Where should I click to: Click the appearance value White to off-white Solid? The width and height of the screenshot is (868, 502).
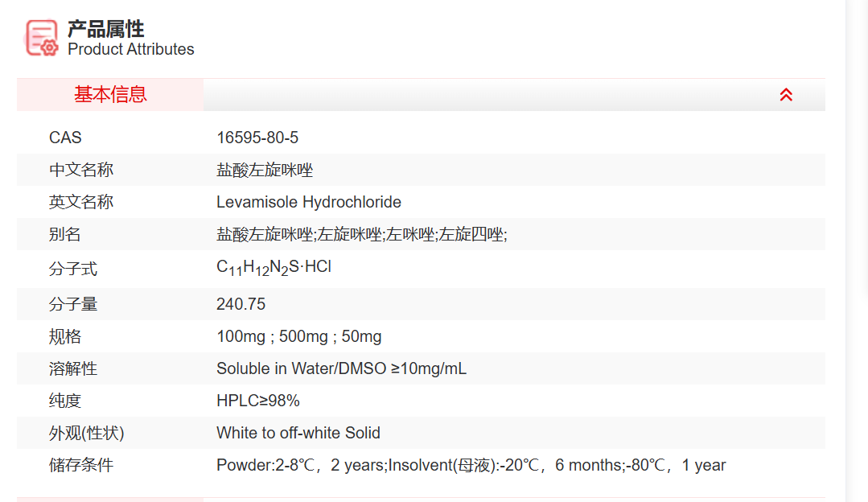pyautogui.click(x=298, y=433)
